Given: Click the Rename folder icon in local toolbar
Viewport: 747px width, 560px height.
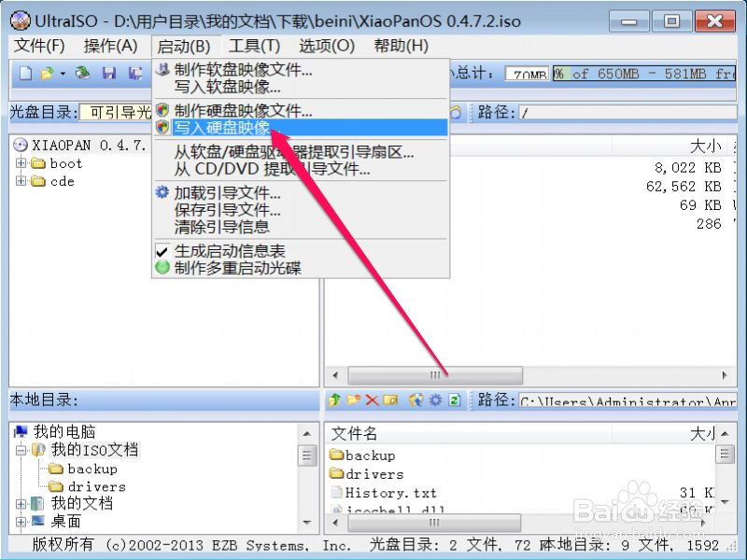Looking at the screenshot, I should [x=390, y=400].
